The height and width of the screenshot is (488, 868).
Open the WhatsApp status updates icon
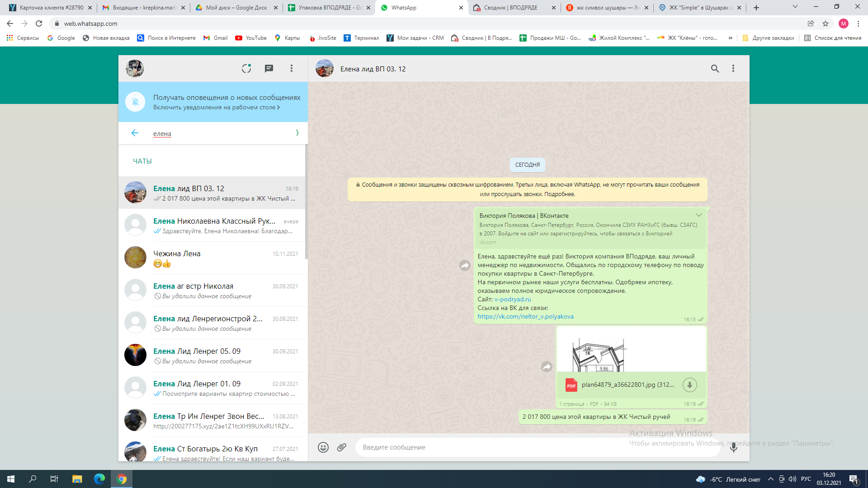tap(246, 68)
